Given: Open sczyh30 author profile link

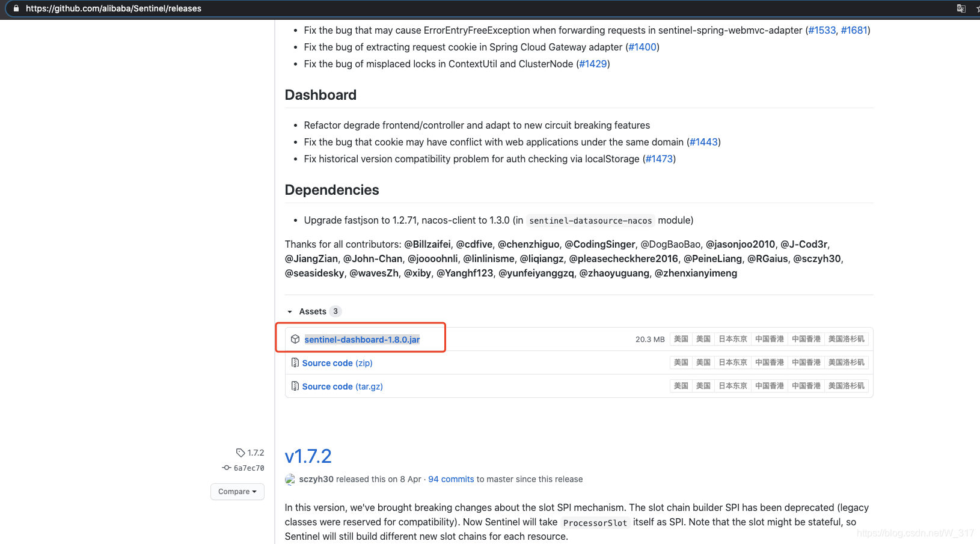Looking at the screenshot, I should point(316,479).
